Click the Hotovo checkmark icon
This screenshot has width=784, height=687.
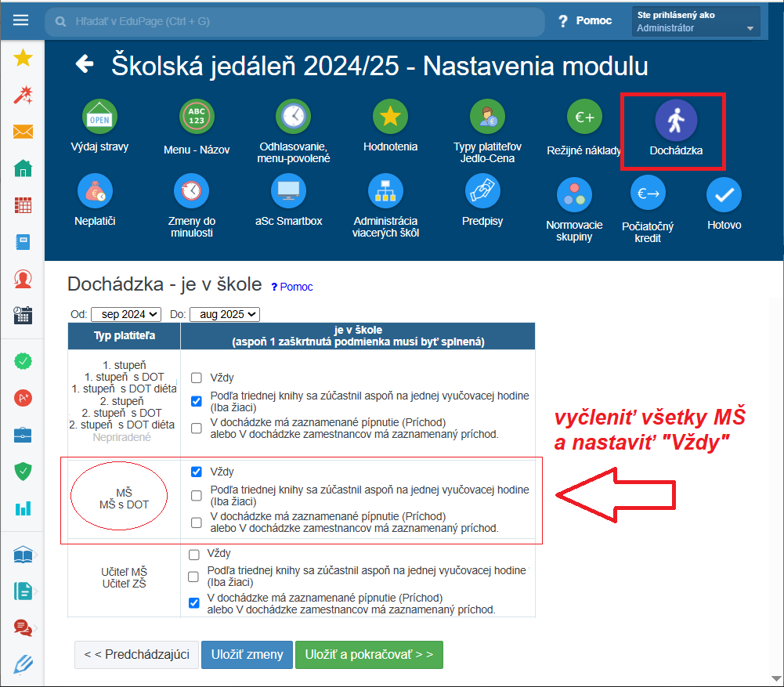[724, 195]
